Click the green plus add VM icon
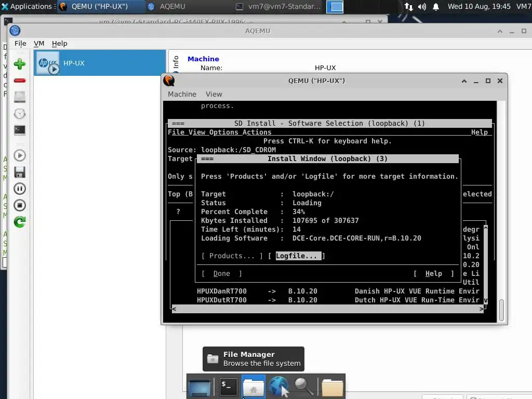The height and width of the screenshot is (399, 532). [x=19, y=64]
